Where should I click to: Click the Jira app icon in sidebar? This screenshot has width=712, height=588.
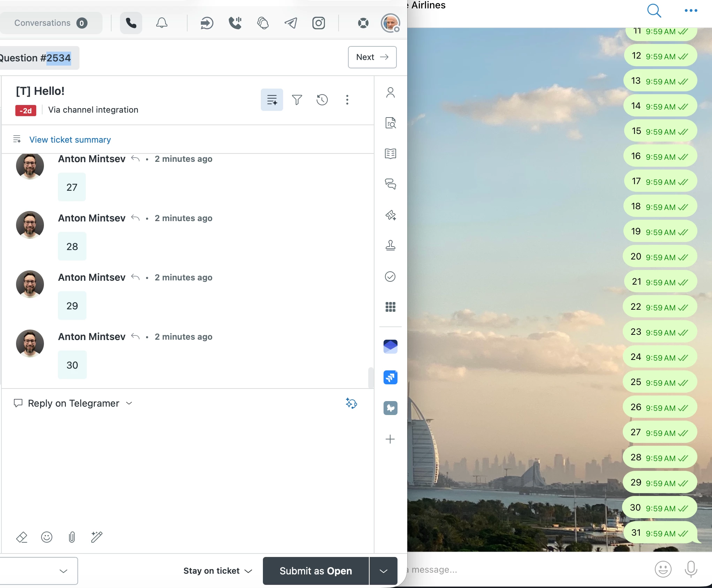click(390, 377)
